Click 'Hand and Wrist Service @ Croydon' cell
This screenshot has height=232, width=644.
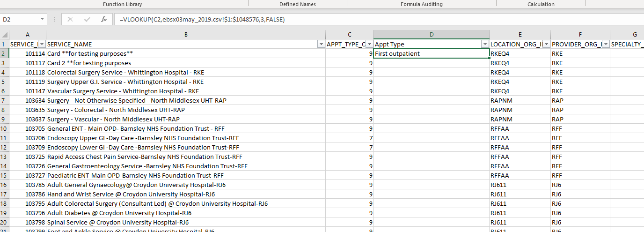click(186, 194)
